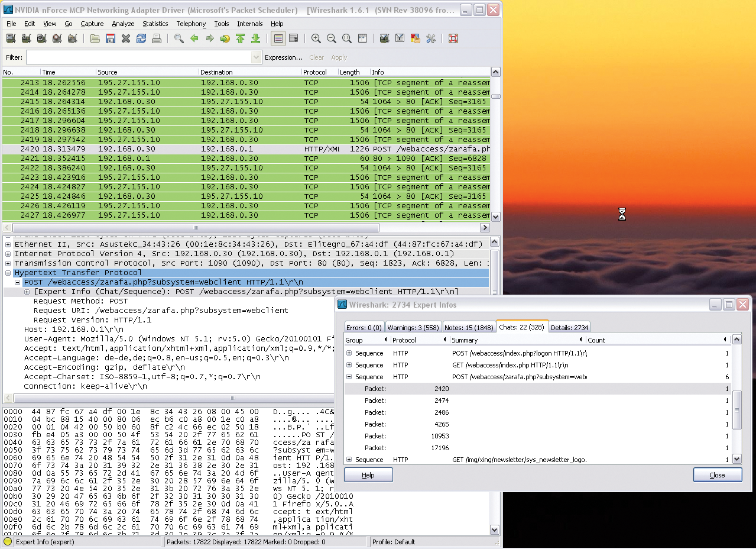This screenshot has width=756, height=549.
Task: Toggle auto-scroll in live capture
Action: 293,38
